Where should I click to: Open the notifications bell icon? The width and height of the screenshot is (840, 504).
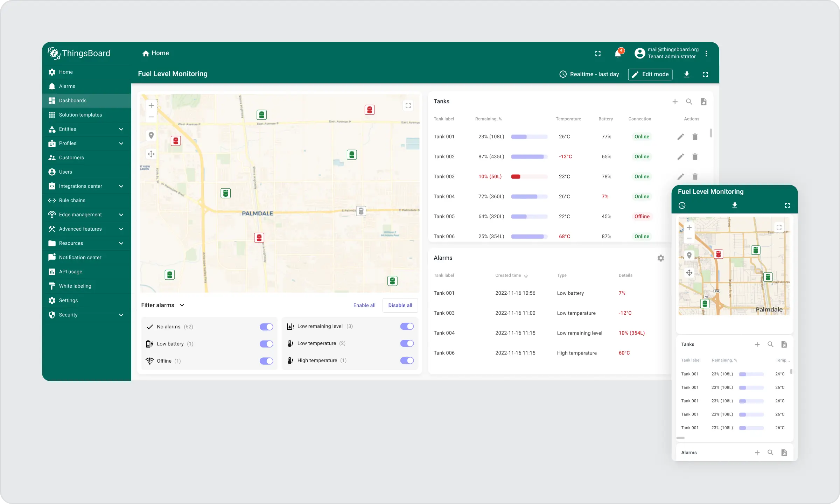coord(618,54)
